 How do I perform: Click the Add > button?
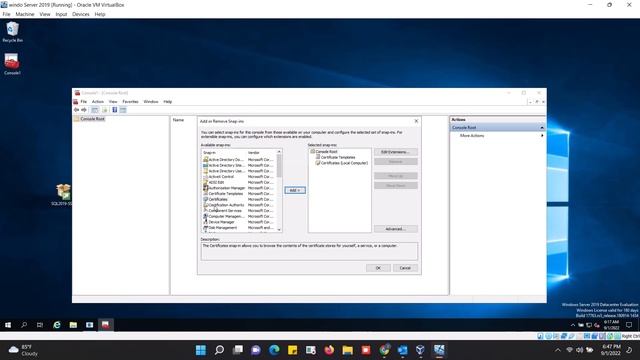[295, 190]
